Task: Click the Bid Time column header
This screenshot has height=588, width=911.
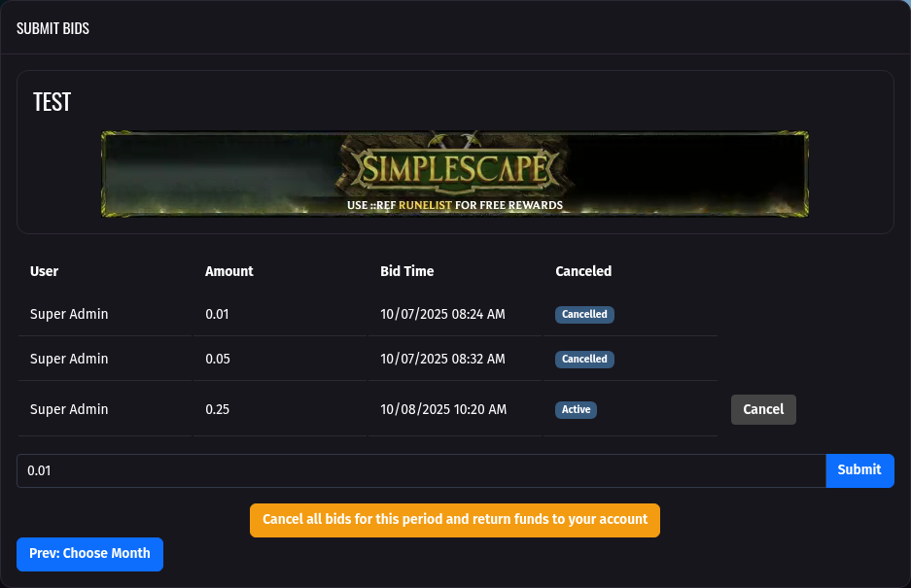Action: tap(407, 271)
